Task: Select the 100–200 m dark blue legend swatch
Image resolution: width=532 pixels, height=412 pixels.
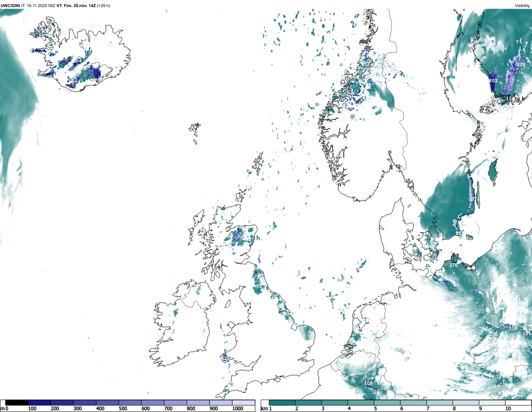Action: (39, 402)
